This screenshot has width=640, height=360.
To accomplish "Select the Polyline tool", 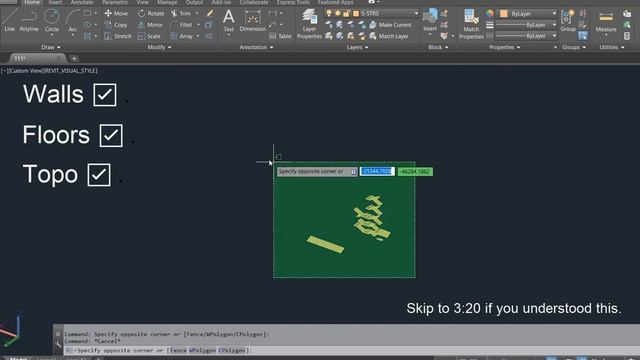I will click(x=29, y=20).
